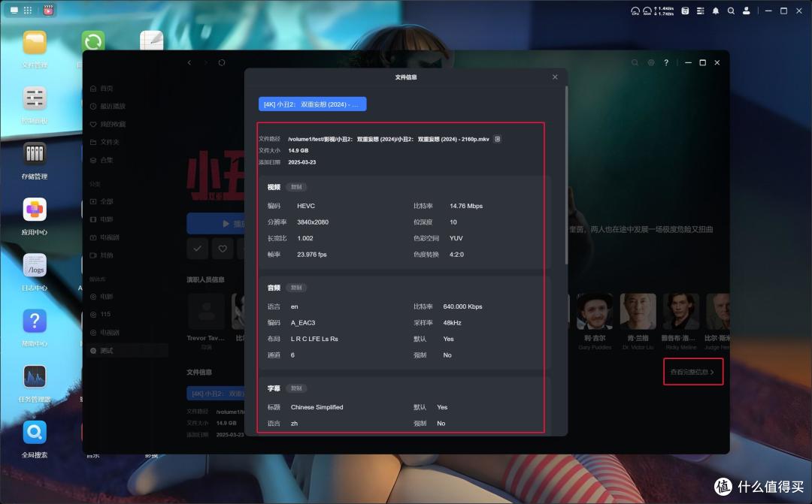Open the 日志中心 /logs icon

pos(35,265)
